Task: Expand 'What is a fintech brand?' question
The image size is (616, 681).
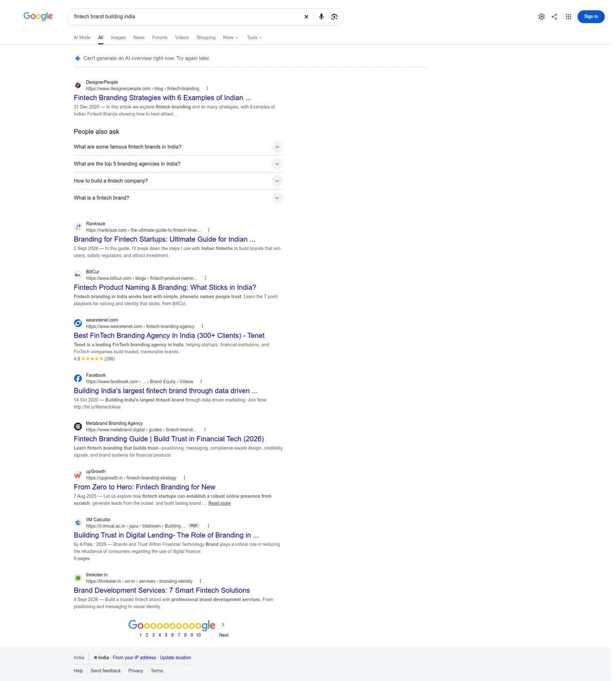Action: (x=178, y=198)
